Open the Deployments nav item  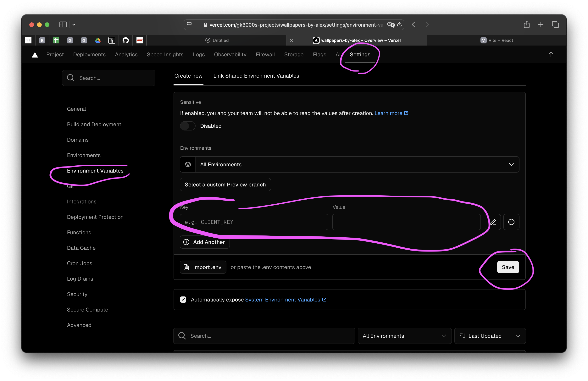89,55
